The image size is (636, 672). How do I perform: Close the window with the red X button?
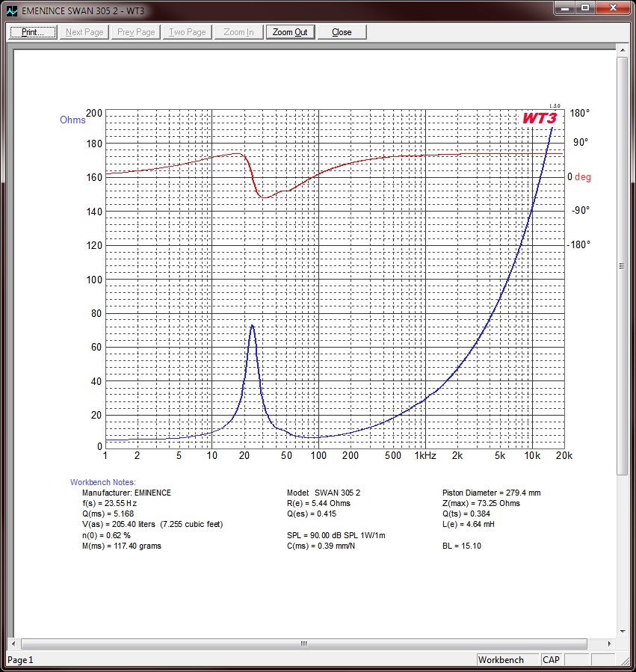pyautogui.click(x=613, y=8)
